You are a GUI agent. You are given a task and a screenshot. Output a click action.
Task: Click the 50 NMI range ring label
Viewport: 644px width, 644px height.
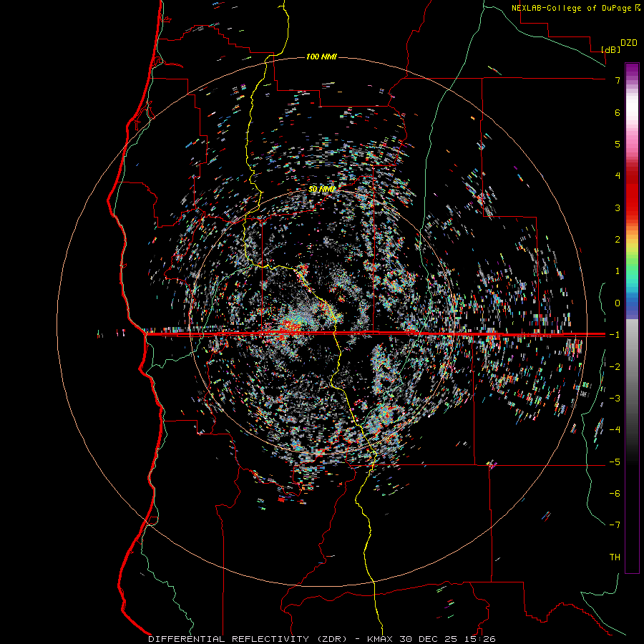[x=321, y=189]
